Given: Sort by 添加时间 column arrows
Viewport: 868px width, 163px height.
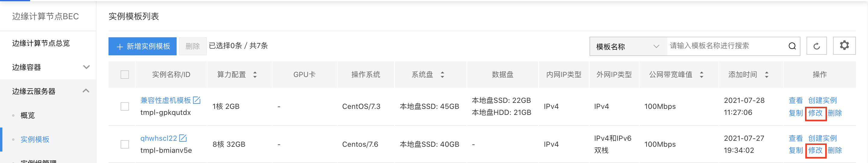Looking at the screenshot, I should coord(766,75).
